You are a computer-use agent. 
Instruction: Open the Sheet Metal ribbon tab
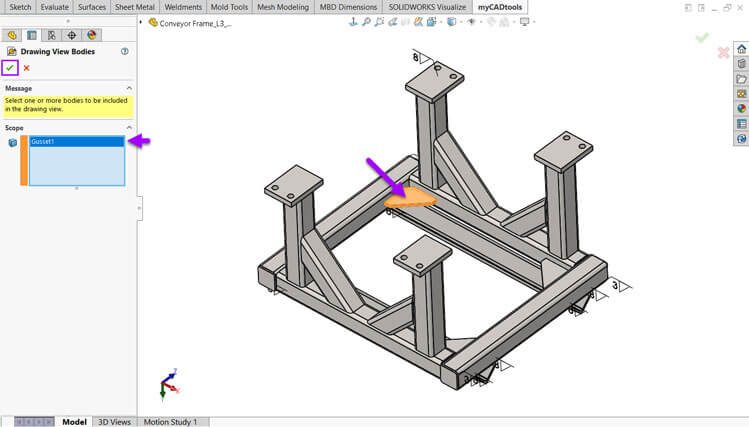pos(135,7)
